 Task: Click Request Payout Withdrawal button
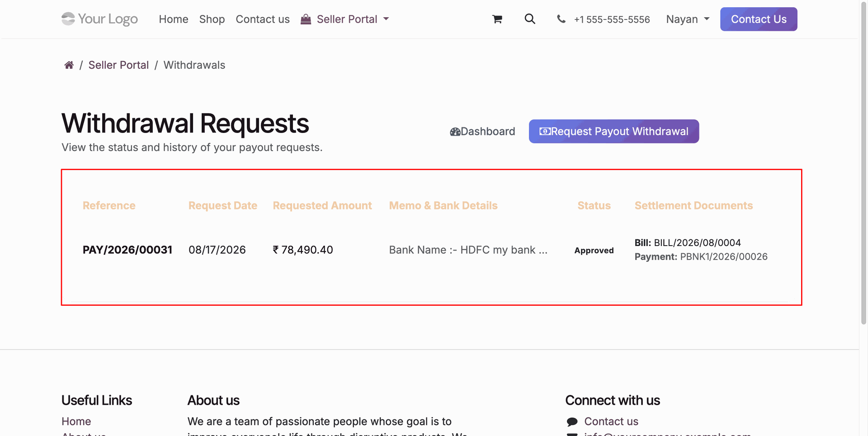coord(614,131)
